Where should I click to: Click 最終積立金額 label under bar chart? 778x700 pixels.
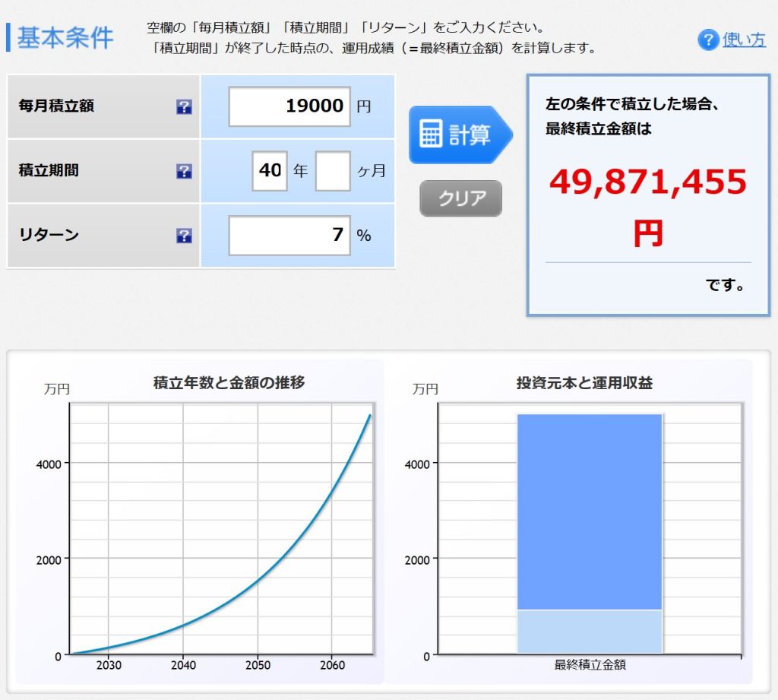pyautogui.click(x=590, y=665)
